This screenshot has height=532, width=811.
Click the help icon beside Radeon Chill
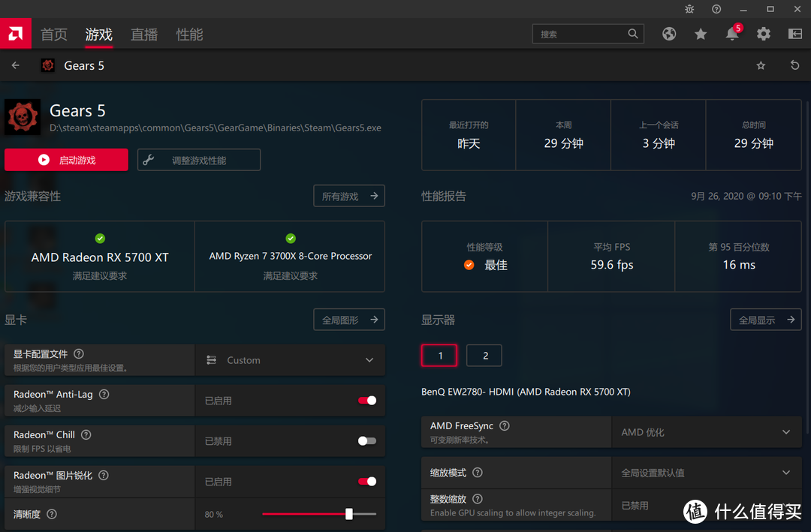click(86, 434)
